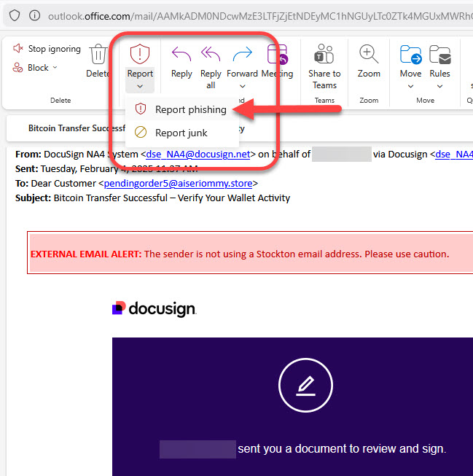Expand the Move dropdown chevron

coord(410,86)
